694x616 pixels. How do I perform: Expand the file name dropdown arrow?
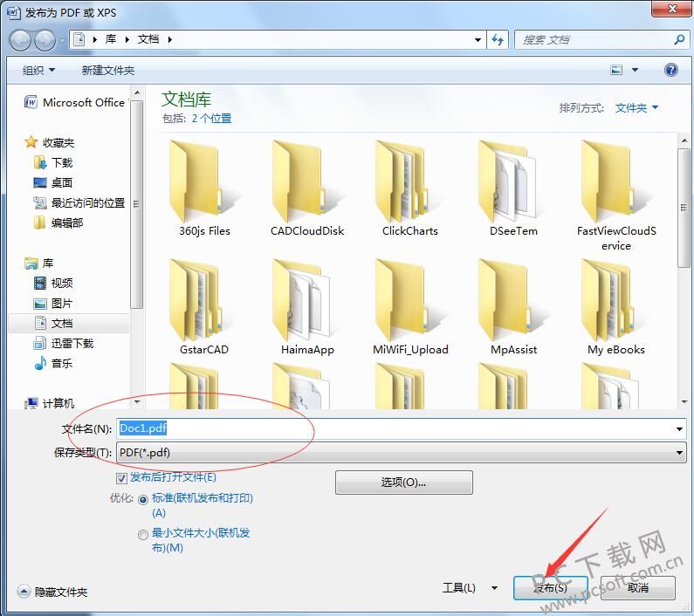(x=679, y=428)
